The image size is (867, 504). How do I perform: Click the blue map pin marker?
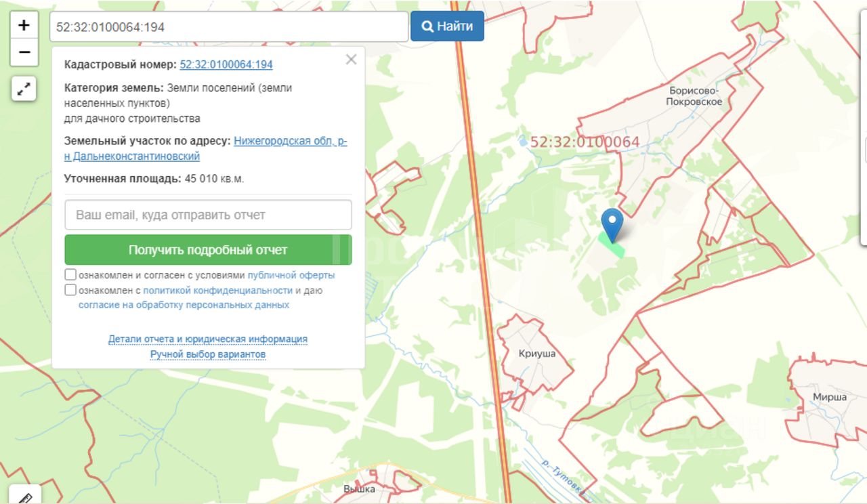coord(612,226)
